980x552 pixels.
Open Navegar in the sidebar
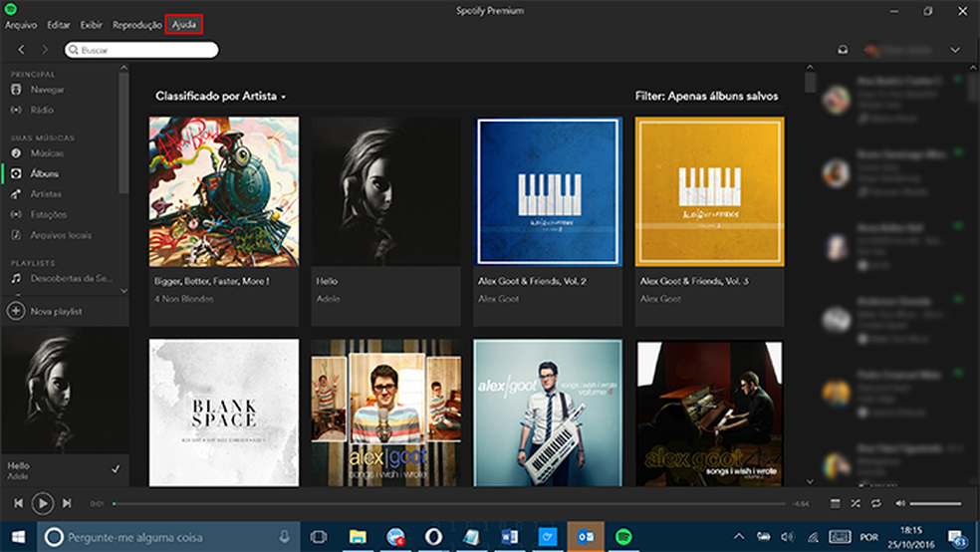coord(47,90)
